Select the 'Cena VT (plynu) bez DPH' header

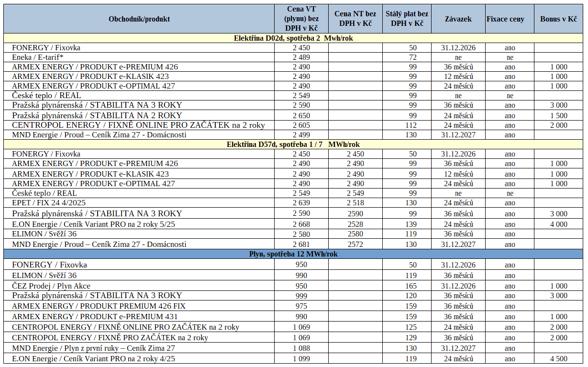pos(301,19)
